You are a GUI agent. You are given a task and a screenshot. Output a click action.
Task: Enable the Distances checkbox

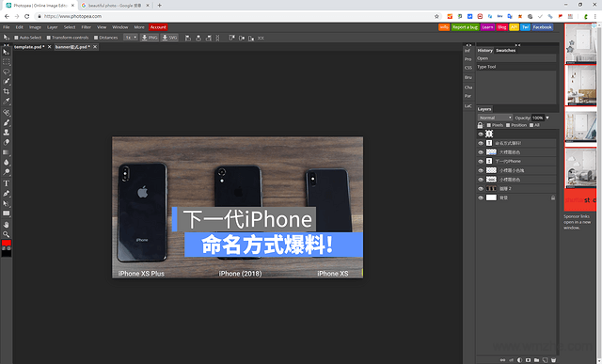[x=96, y=38]
